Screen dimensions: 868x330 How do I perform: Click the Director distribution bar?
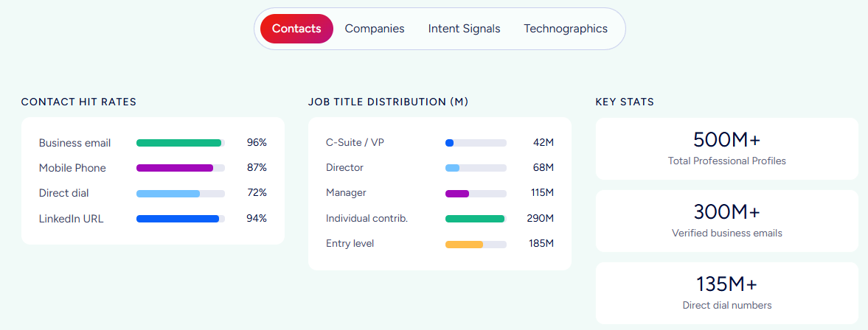tap(476, 168)
